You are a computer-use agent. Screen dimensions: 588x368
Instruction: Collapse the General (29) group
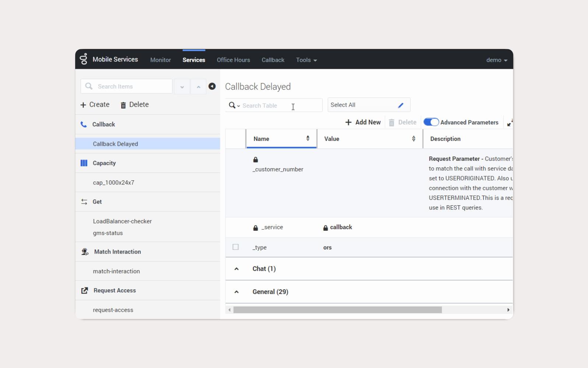pyautogui.click(x=237, y=292)
